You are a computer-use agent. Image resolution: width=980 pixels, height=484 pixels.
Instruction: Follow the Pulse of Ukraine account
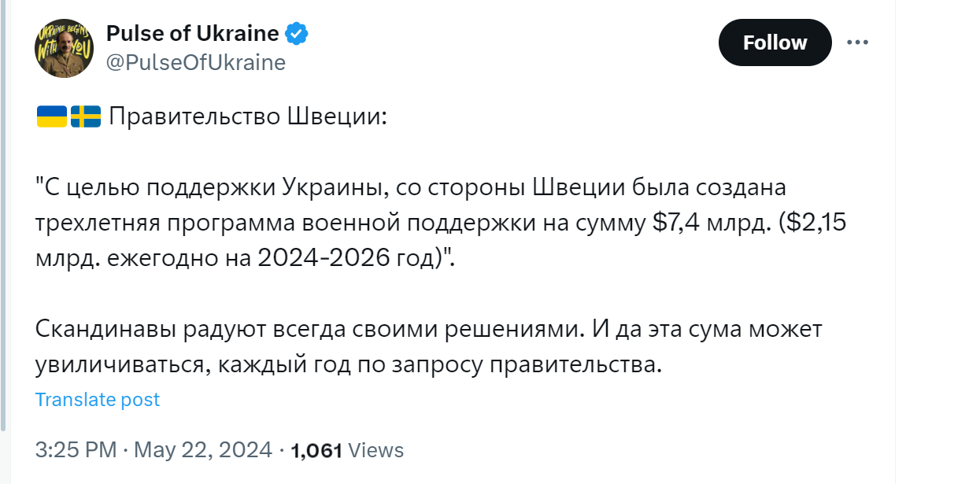click(x=775, y=42)
